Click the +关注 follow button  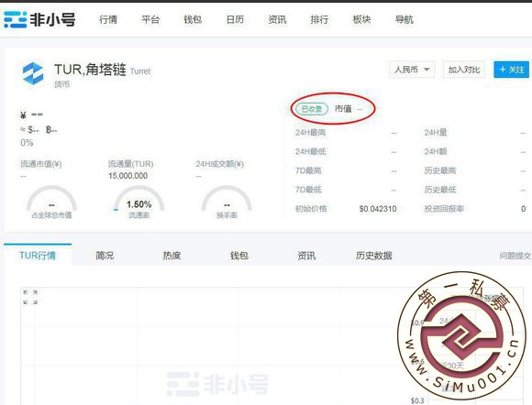pos(511,70)
